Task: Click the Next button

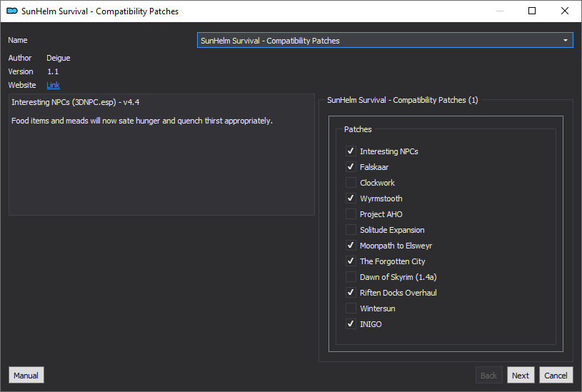Action: click(521, 376)
